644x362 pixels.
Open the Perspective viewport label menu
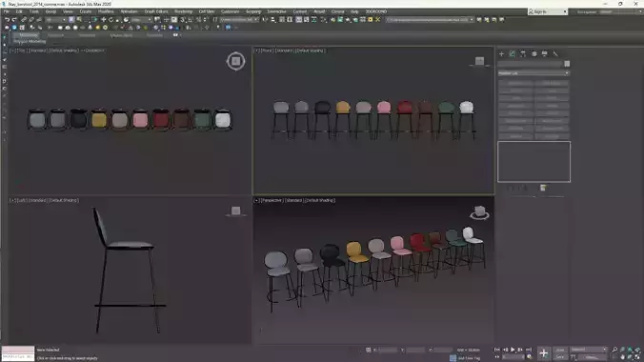point(272,200)
